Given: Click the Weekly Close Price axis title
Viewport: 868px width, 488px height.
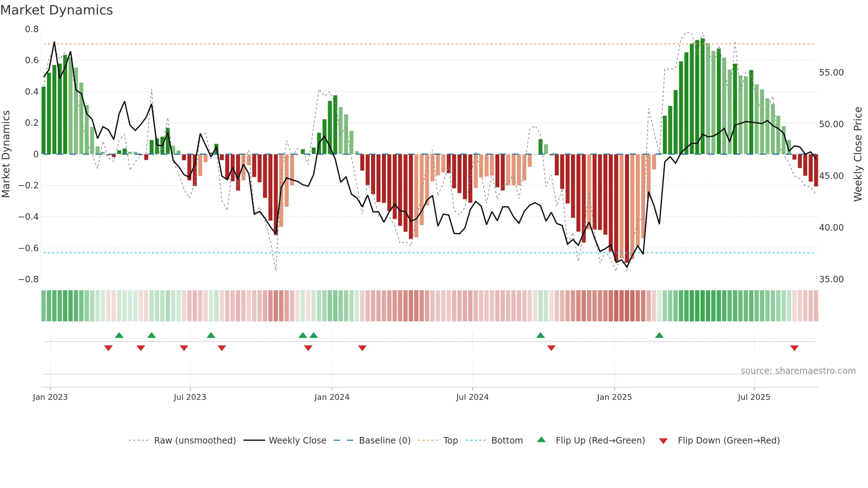Looking at the screenshot, I should (858, 154).
